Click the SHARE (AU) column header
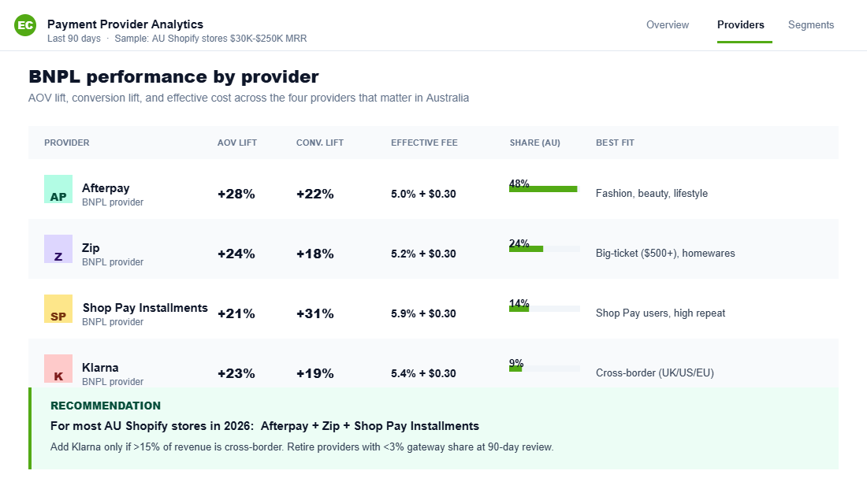The image size is (867, 504). point(534,143)
